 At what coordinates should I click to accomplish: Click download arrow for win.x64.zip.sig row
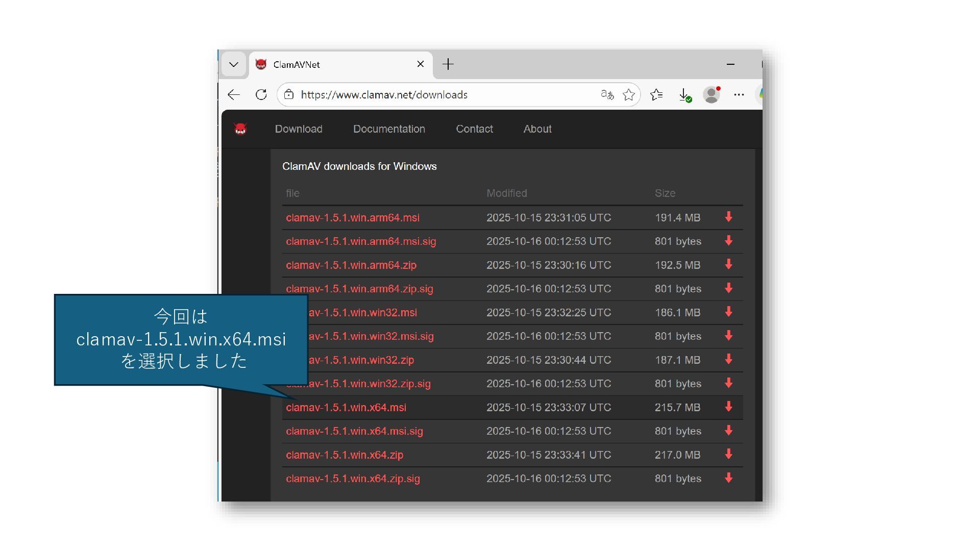coord(728,479)
